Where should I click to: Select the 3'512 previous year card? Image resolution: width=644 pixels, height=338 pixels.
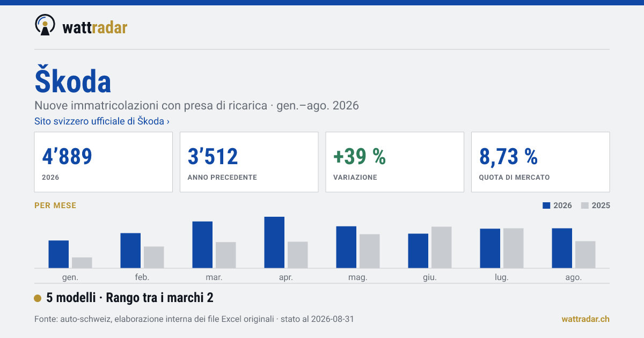pyautogui.click(x=249, y=162)
